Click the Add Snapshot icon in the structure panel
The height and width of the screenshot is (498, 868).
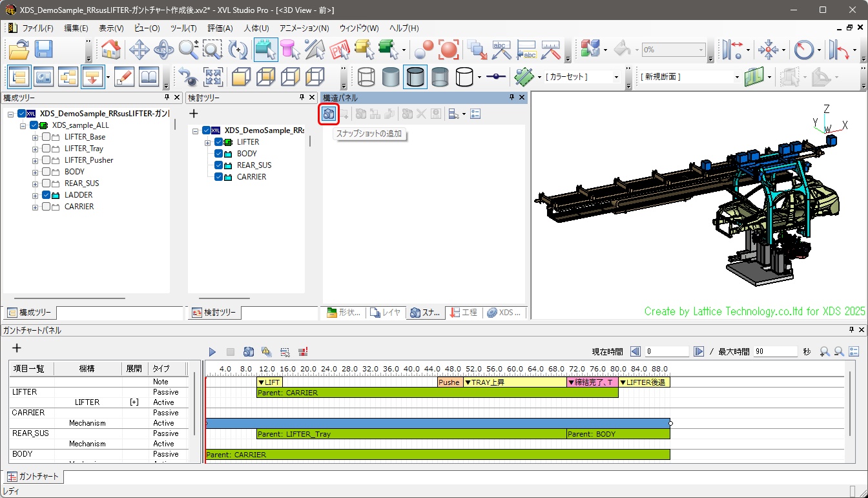[329, 114]
